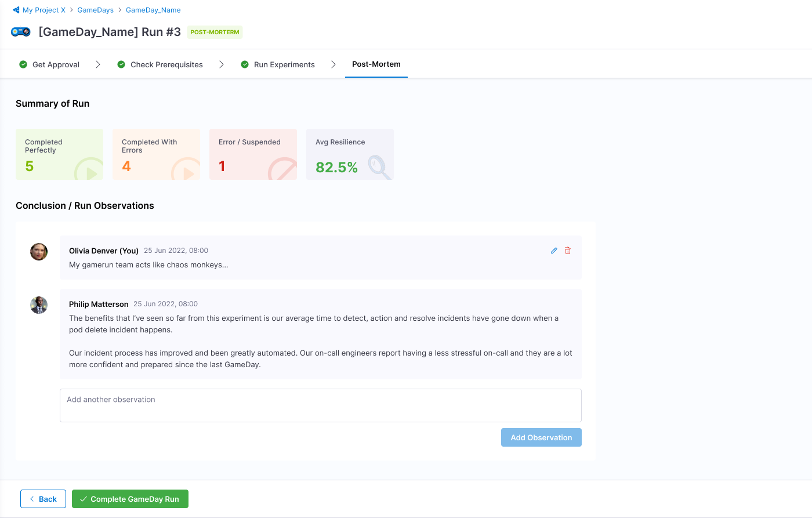The image size is (812, 518).
Task: Switch to the Check Prerequisites tab
Action: tap(166, 64)
